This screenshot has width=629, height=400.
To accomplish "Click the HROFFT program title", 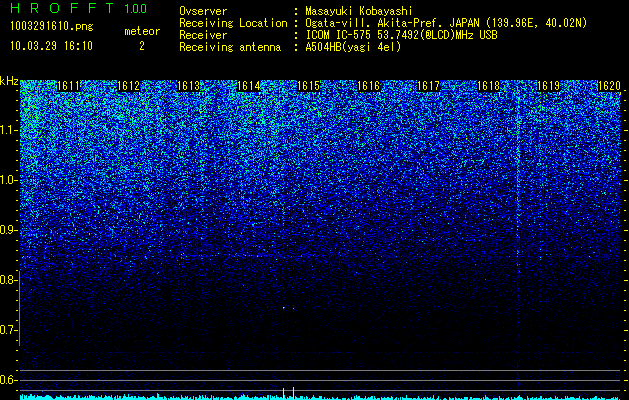I will point(62,8).
